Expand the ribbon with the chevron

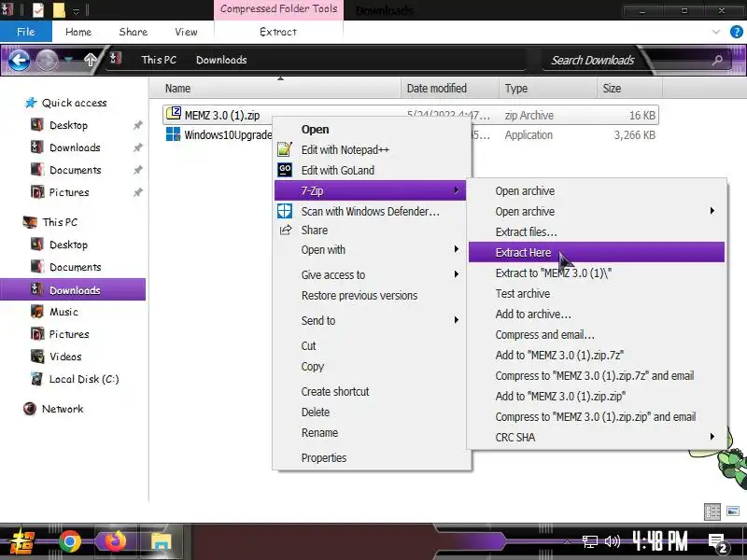click(716, 32)
